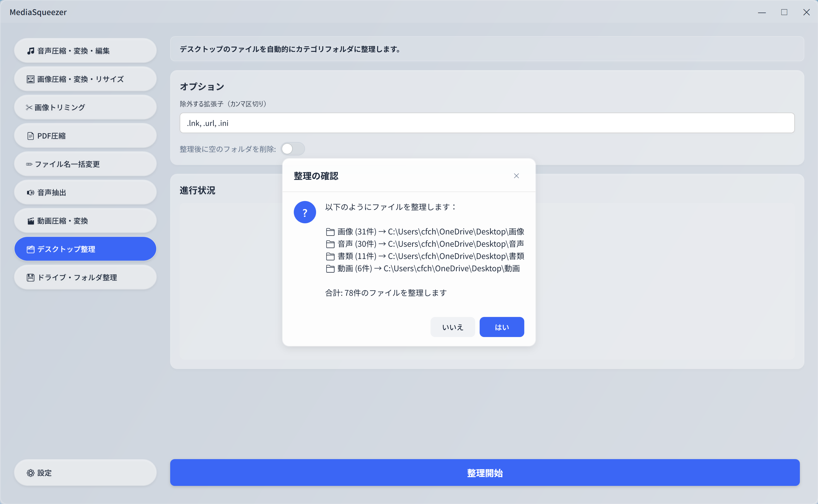Screen dimensions: 818x504
Task: Close the 整理の確認 dialog
Action: pos(516,176)
